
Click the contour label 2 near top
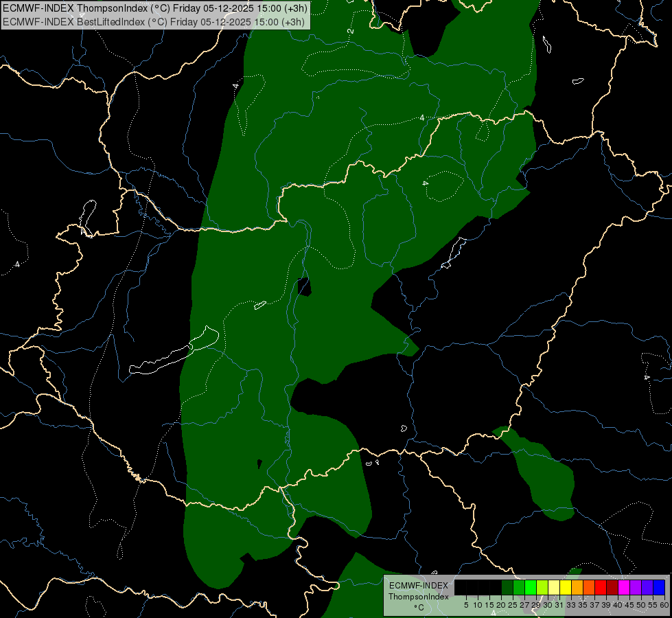(351, 32)
